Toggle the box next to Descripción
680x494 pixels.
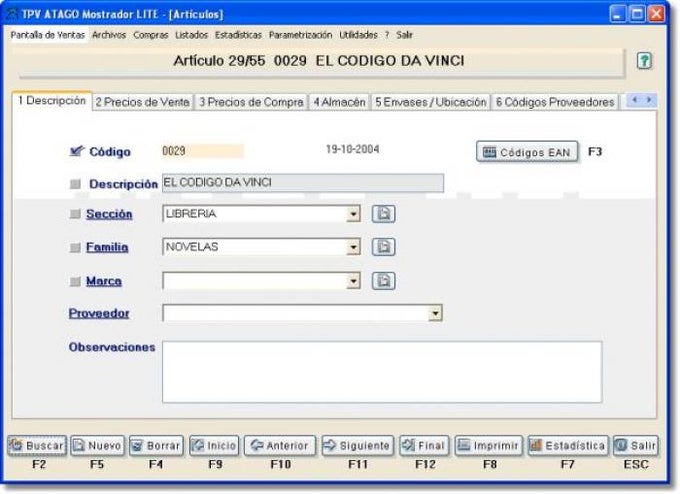pyautogui.click(x=75, y=184)
